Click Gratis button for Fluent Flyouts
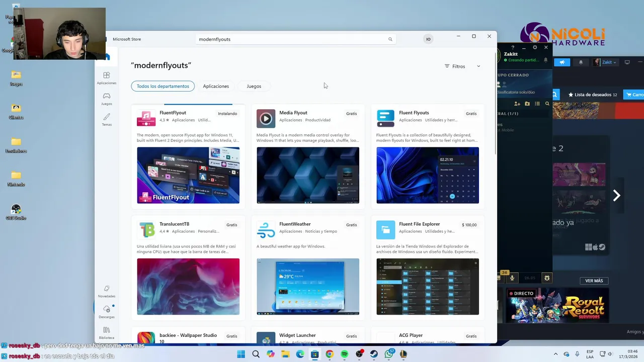 point(471,114)
